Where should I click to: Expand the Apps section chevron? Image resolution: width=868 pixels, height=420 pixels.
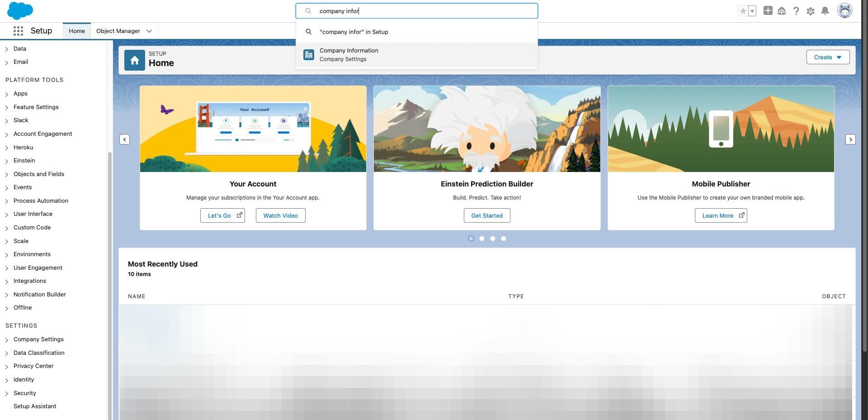(x=7, y=94)
